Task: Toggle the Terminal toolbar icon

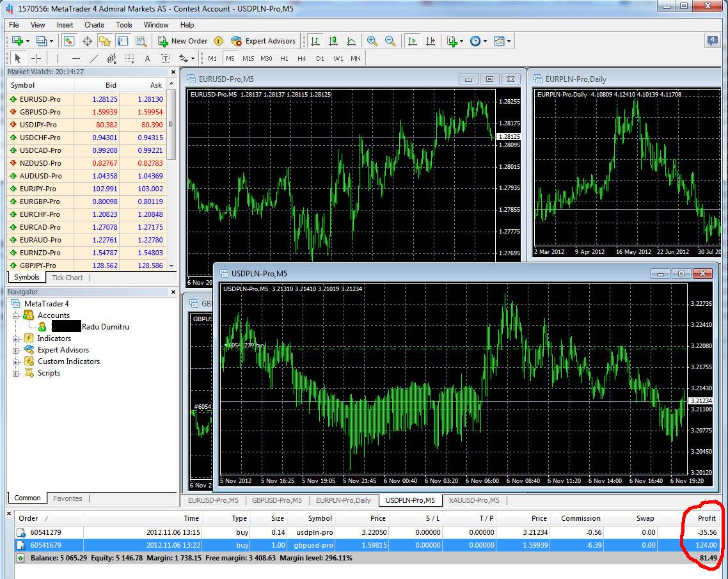Action: click(x=123, y=41)
